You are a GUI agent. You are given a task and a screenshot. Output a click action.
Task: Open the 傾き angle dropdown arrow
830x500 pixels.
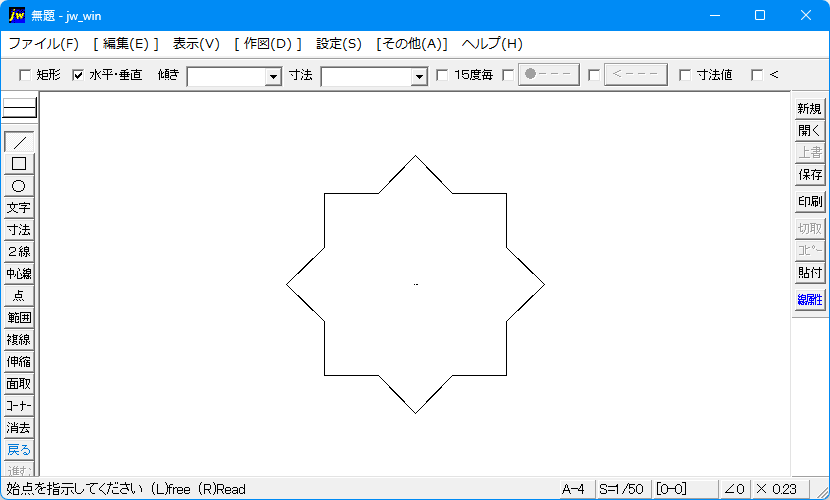click(273, 77)
